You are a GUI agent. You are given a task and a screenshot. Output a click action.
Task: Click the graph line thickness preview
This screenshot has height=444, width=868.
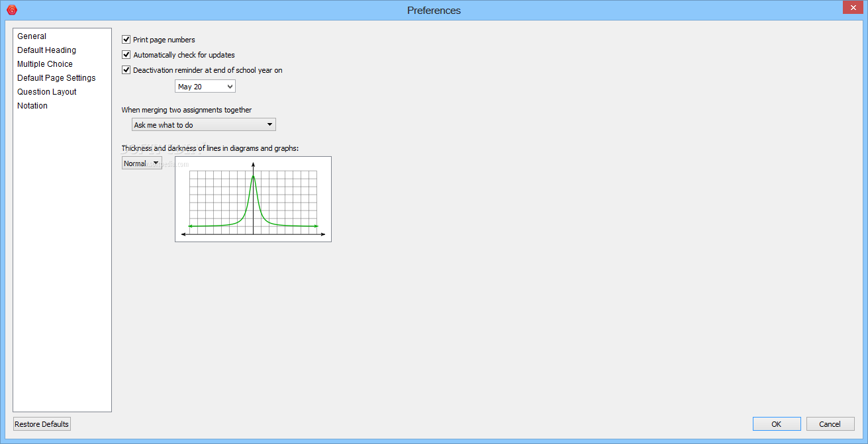pos(253,199)
